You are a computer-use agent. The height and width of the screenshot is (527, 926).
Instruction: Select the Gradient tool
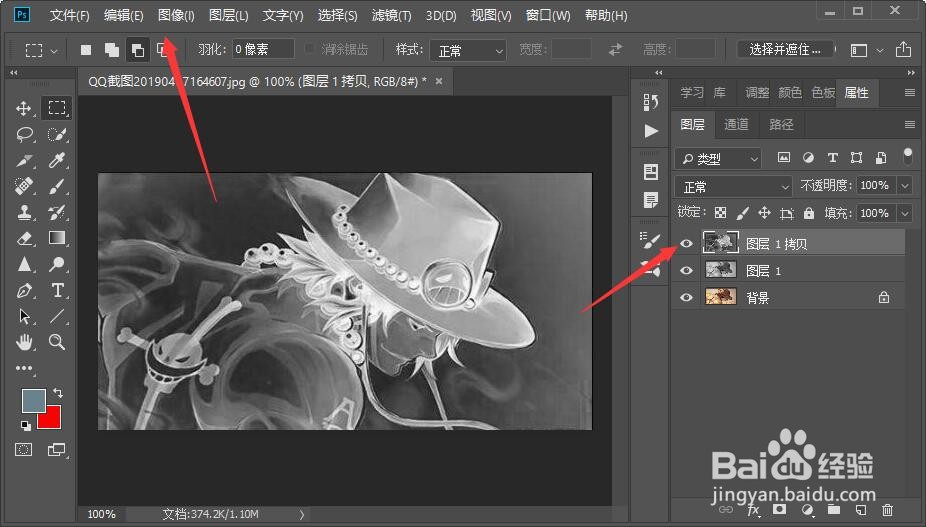57,238
